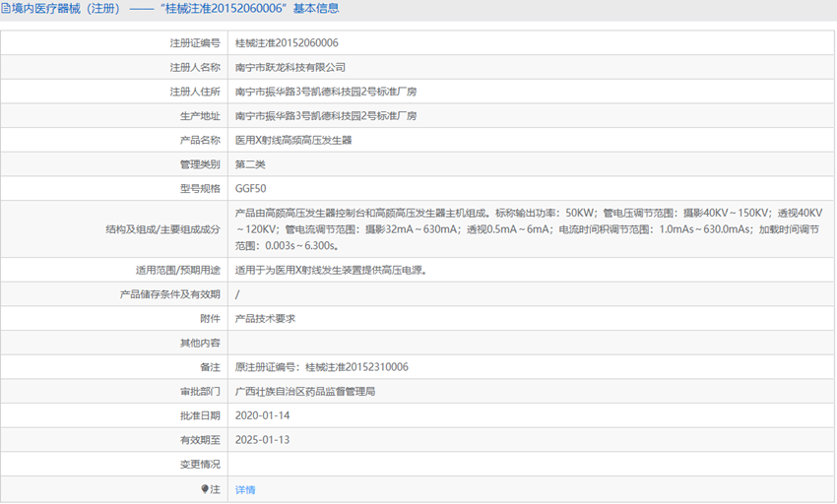Select the 注册证编号 label
Viewport: 837px width, 504px height.
tap(195, 43)
